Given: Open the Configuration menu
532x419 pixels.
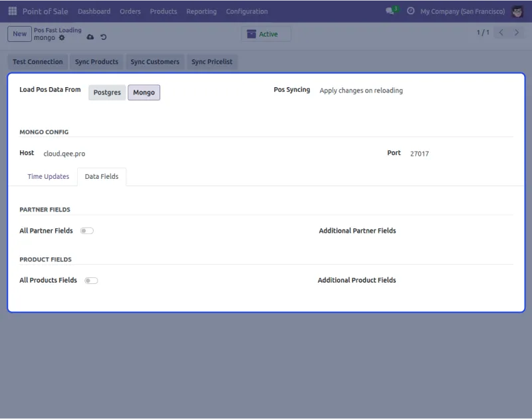Looking at the screenshot, I should (247, 11).
